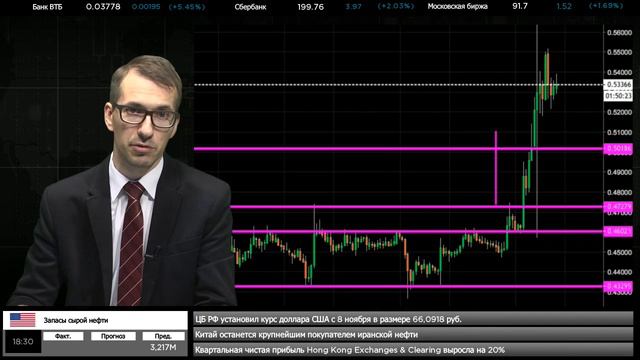The image size is (640, 360).
Task: Click the Сбербанк ticker name
Action: point(250,7)
